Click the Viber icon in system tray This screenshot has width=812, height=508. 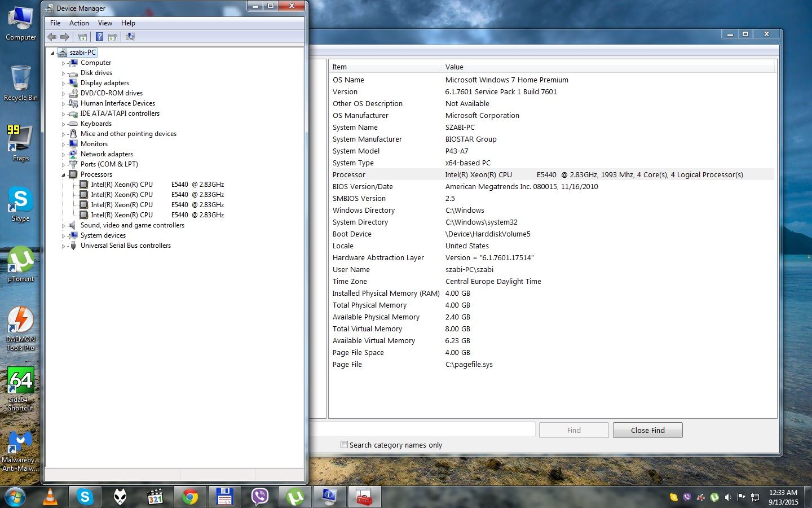pos(687,497)
